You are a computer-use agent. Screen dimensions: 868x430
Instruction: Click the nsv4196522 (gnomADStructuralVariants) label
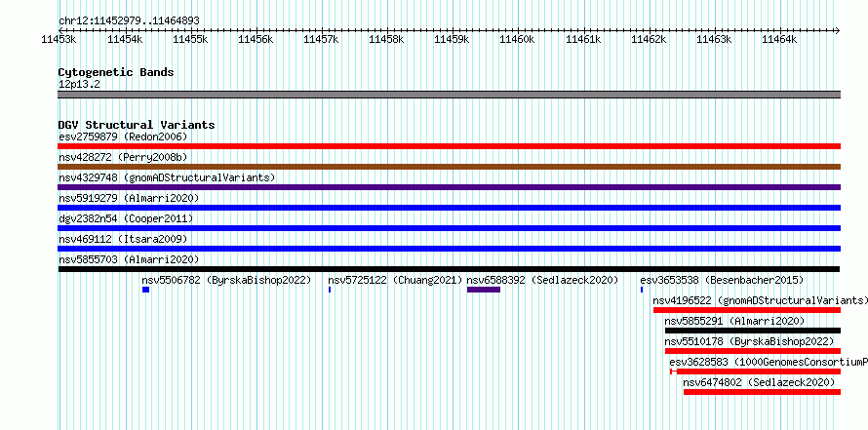[x=761, y=300]
